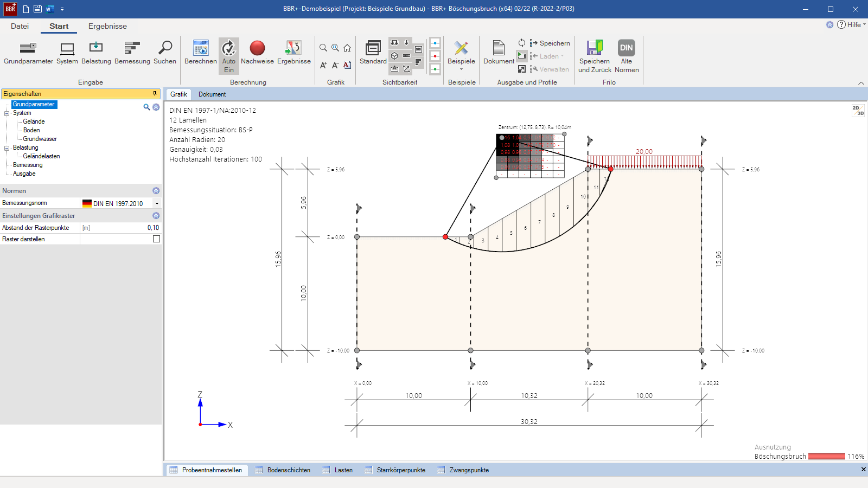Open the quick access toolbar customize arrow
The width and height of the screenshot is (868, 488).
tap(62, 9)
